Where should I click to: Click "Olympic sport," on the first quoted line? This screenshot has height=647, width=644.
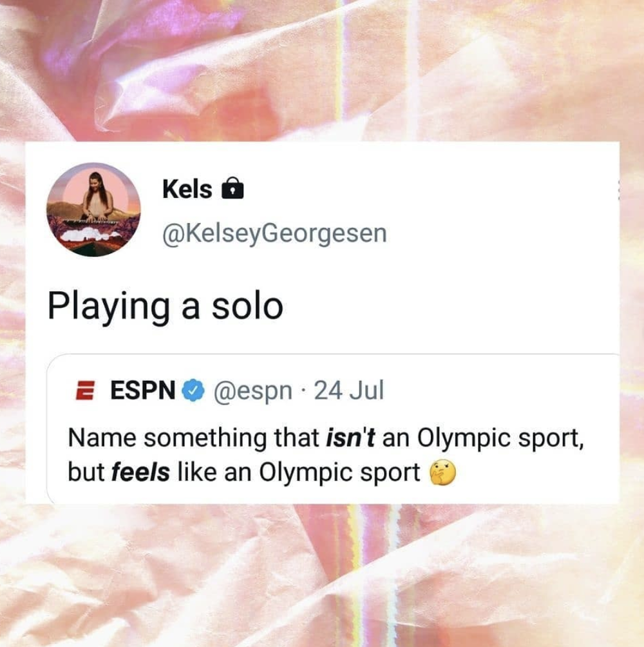500,439
